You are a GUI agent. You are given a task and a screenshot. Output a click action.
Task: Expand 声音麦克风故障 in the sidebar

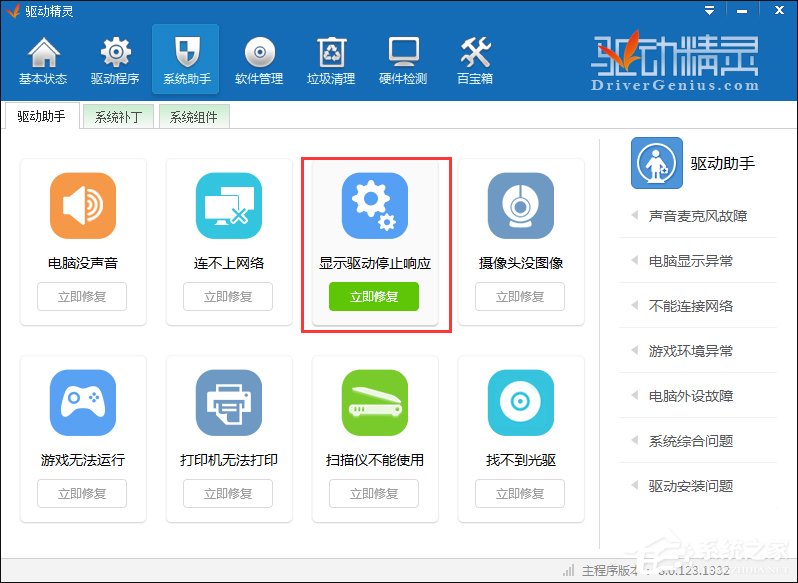pyautogui.click(x=697, y=216)
